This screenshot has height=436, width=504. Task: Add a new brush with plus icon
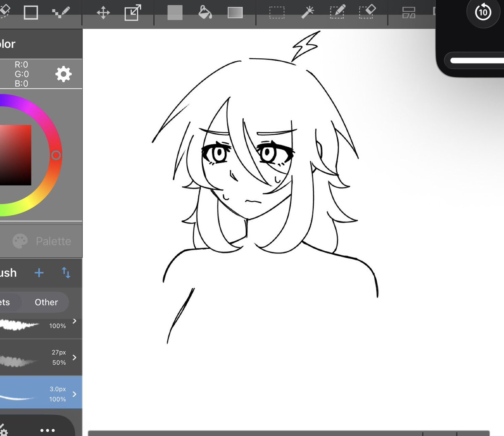pos(39,273)
